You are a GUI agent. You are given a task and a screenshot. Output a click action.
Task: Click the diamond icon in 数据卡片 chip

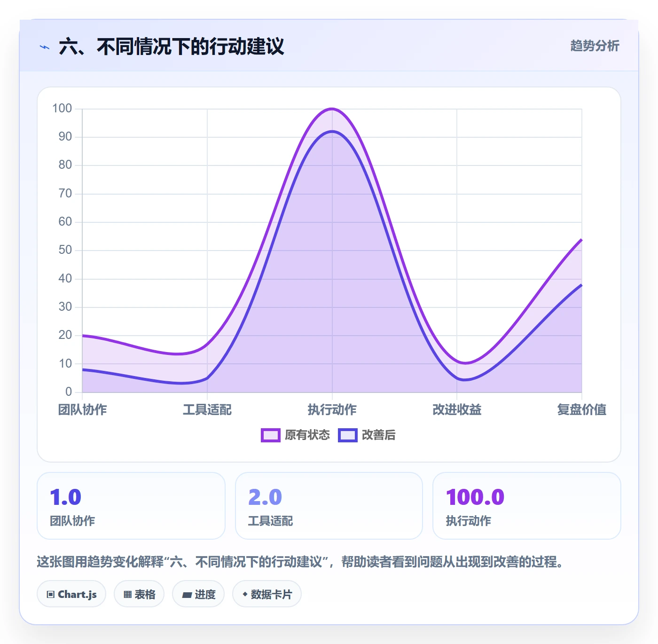click(x=245, y=594)
